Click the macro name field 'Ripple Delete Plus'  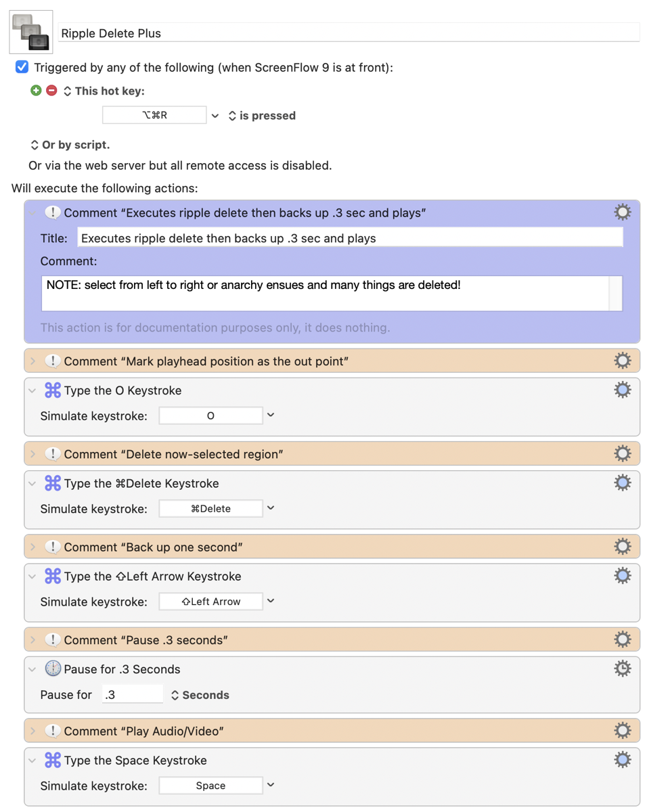349,33
